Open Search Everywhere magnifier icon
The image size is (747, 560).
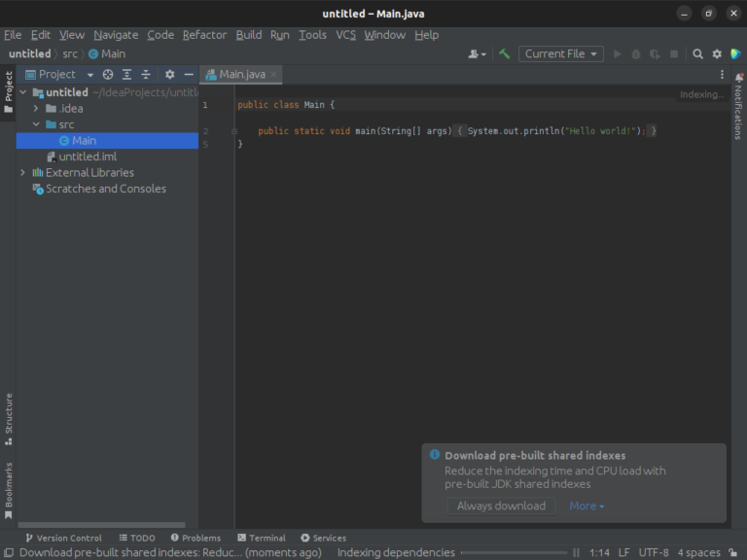click(x=697, y=53)
